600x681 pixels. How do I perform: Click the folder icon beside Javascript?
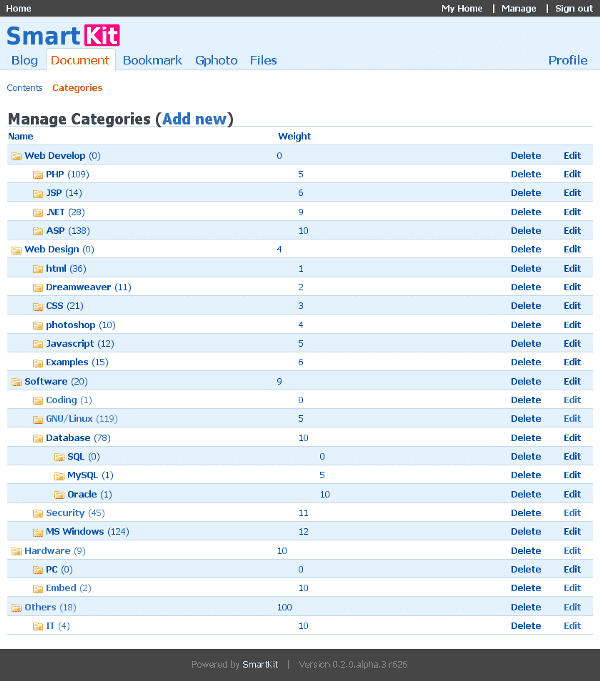[x=38, y=344]
